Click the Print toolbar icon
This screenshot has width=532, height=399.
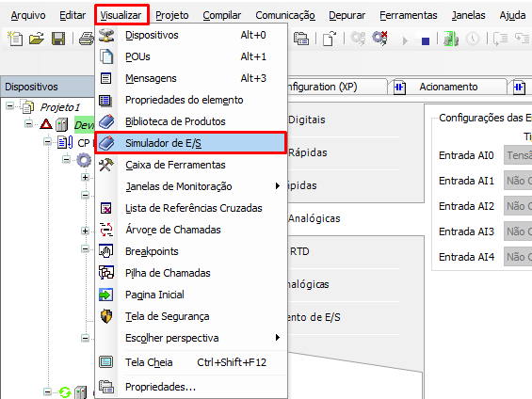pos(87,39)
